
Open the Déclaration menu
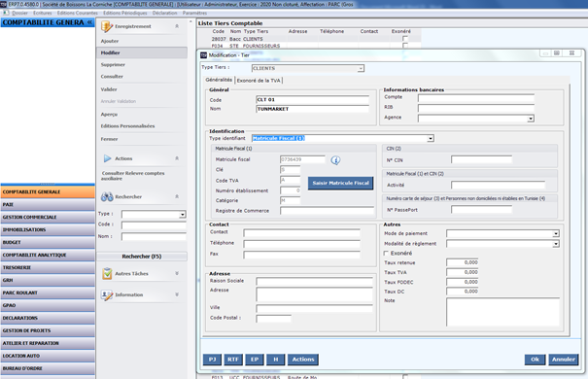tap(164, 13)
